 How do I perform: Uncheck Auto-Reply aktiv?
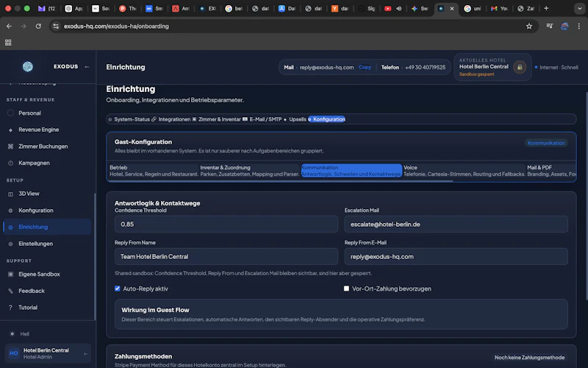[118, 289]
